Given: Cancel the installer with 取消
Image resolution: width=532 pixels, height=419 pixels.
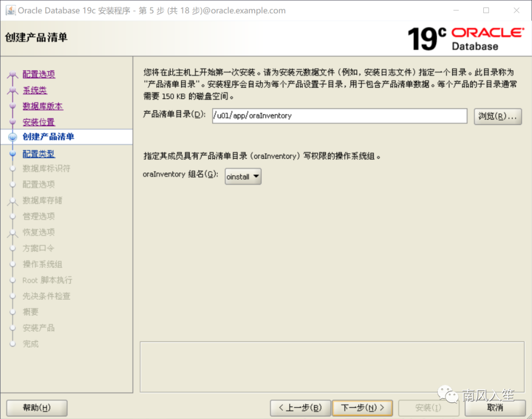Looking at the screenshot, I should (x=495, y=408).
